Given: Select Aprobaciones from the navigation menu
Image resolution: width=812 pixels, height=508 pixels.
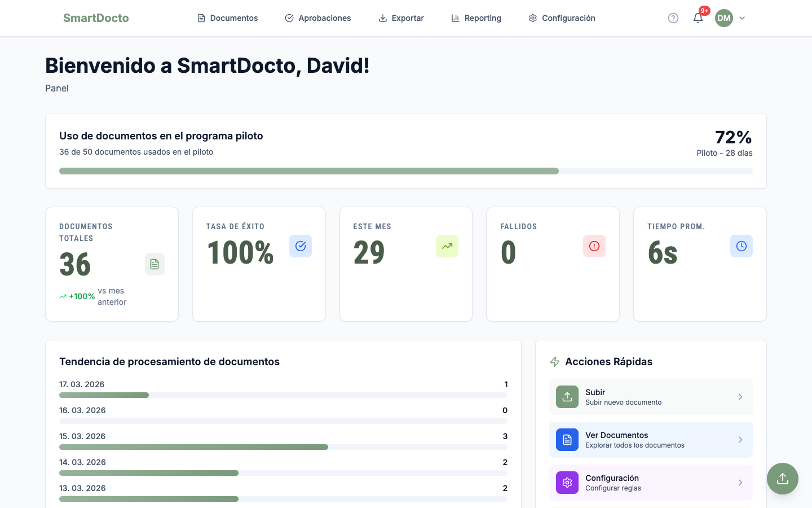Looking at the screenshot, I should (x=325, y=18).
